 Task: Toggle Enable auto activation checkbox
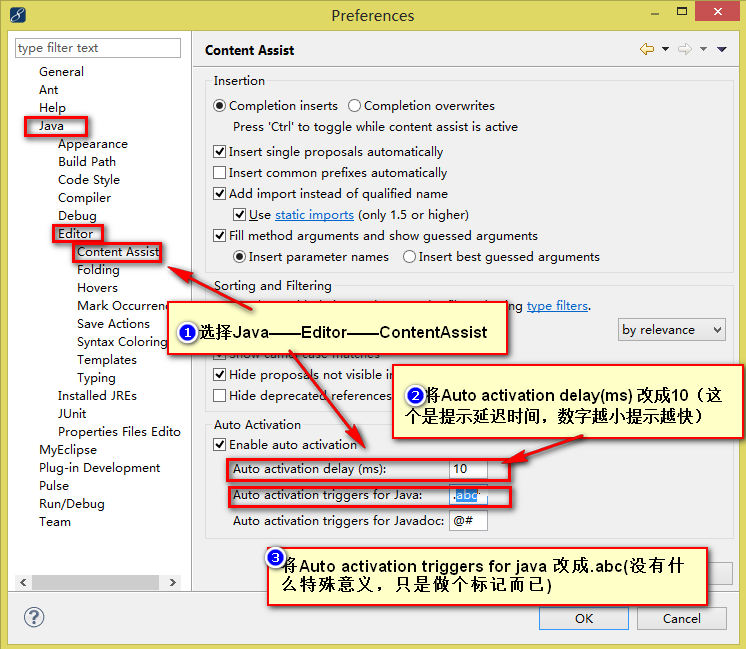click(219, 445)
